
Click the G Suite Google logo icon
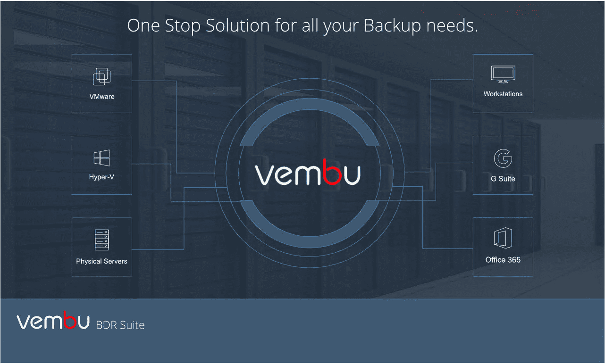click(x=503, y=158)
